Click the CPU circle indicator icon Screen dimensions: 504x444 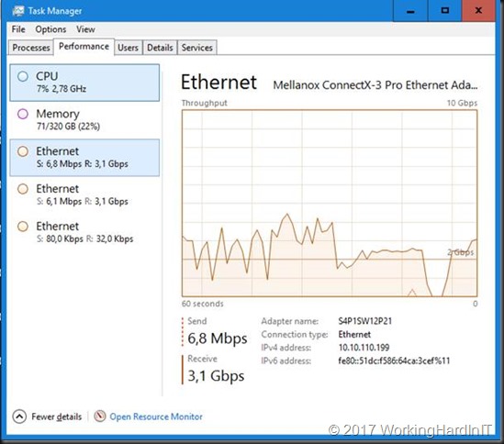click(x=23, y=76)
